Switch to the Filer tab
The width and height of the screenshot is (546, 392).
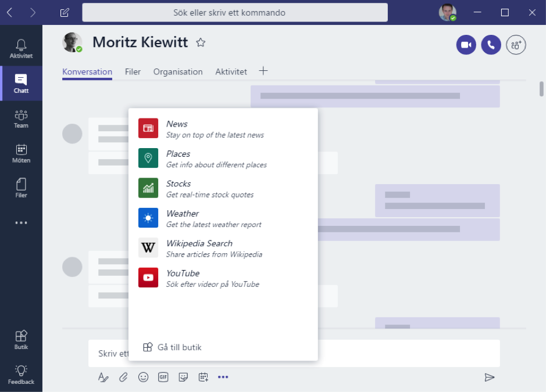[x=133, y=71]
